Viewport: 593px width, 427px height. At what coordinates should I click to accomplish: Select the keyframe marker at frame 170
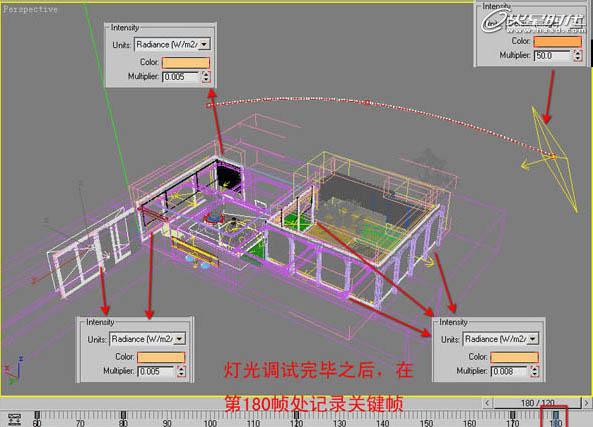click(513, 415)
